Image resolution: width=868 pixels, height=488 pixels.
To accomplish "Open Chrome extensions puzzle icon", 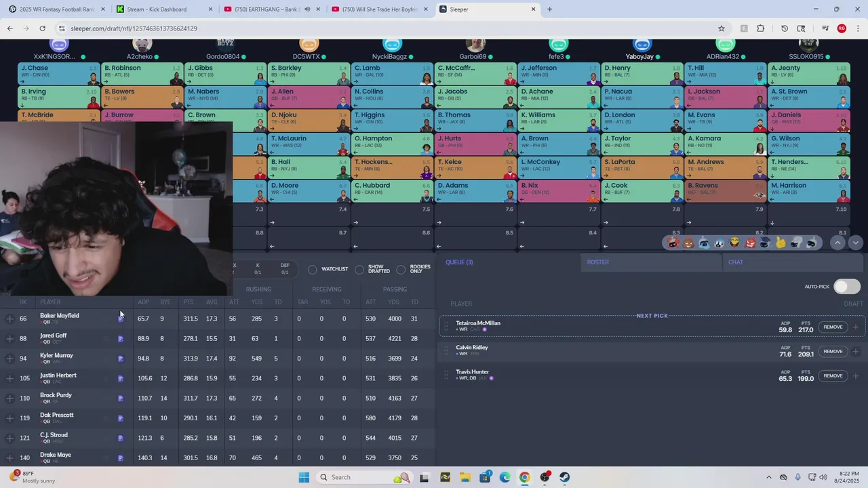I will point(760,28).
